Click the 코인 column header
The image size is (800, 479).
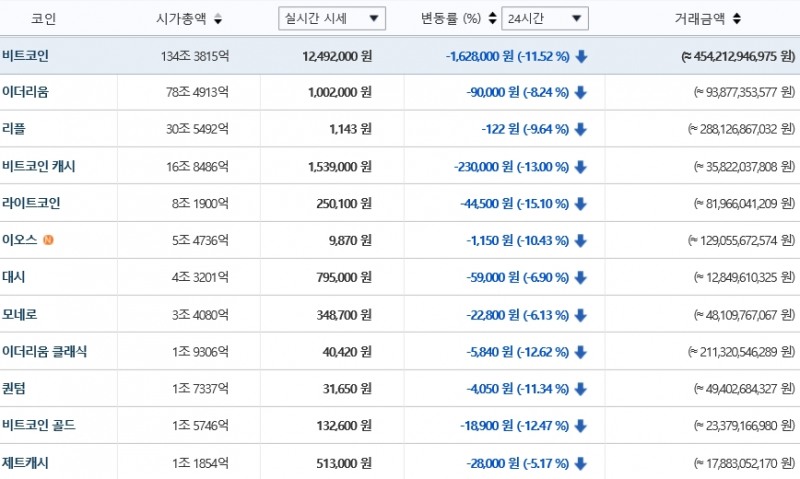tap(43, 19)
